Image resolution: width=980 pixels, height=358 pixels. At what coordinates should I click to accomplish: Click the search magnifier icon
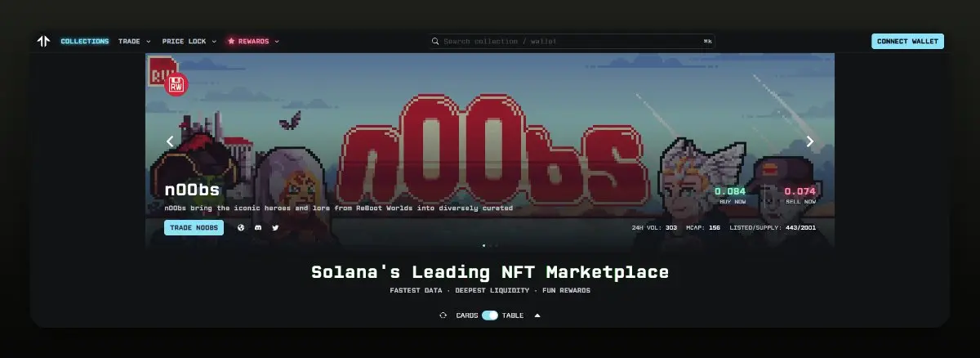437,41
